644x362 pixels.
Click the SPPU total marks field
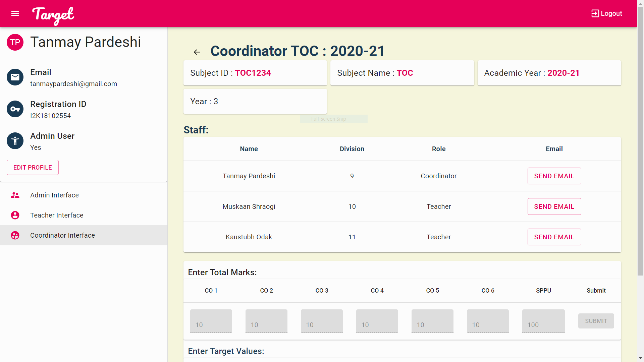(x=543, y=321)
